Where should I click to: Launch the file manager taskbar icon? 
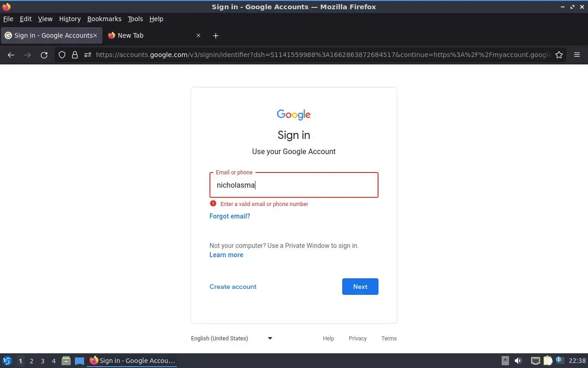click(x=66, y=361)
